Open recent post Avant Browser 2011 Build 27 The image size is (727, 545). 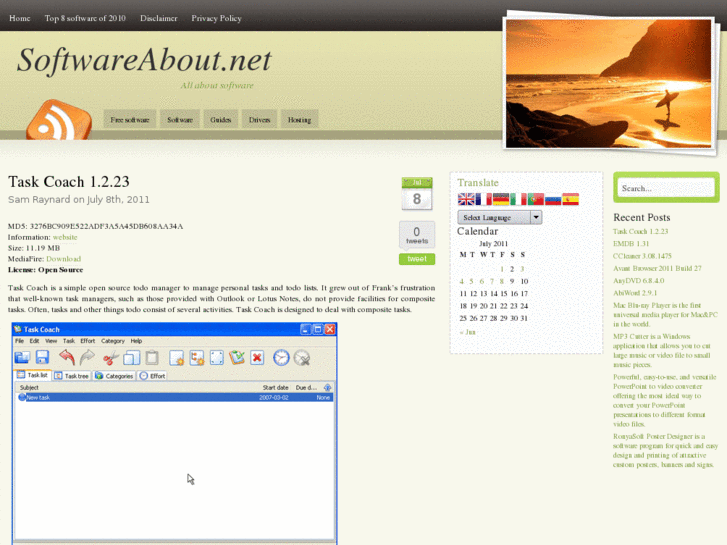[657, 268]
